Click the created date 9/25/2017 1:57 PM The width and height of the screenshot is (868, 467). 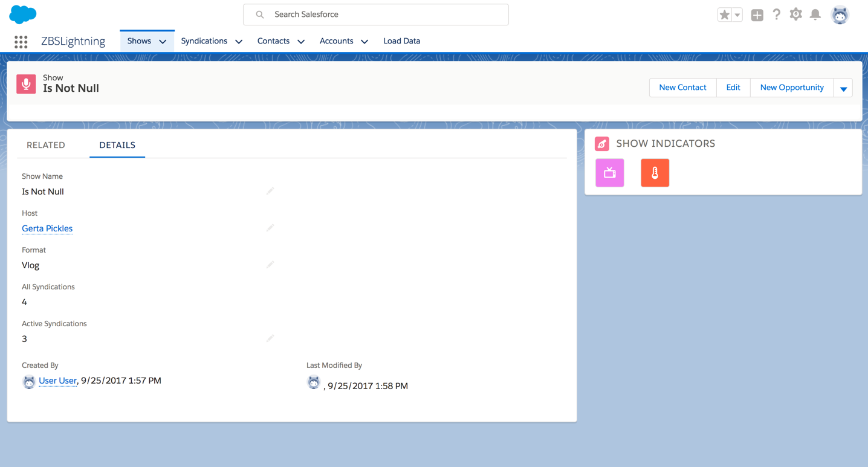pos(121,381)
